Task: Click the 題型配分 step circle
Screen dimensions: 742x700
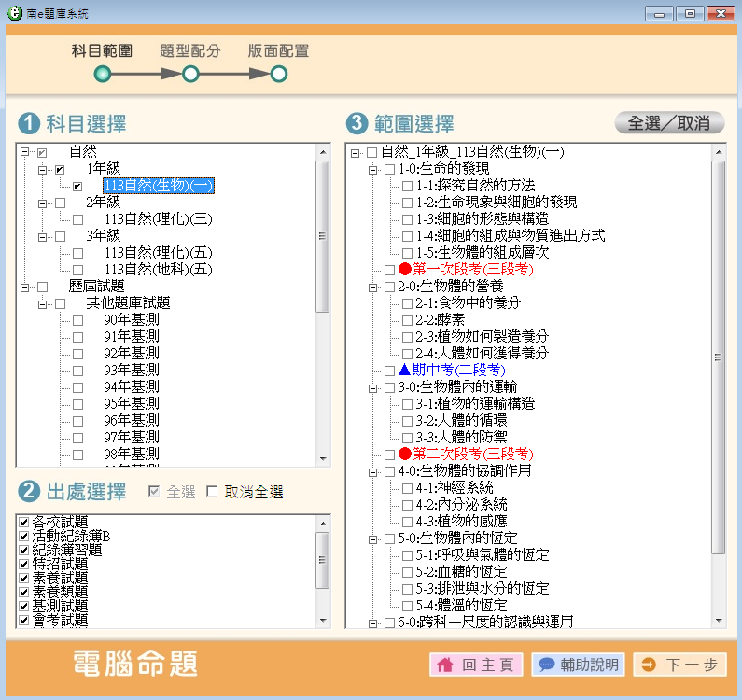Action: (x=190, y=74)
